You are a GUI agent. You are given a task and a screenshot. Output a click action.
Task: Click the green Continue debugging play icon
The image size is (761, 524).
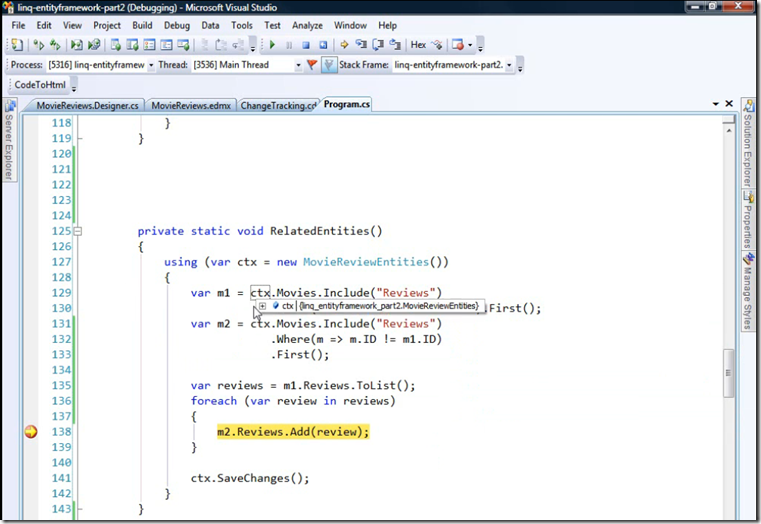[272, 45]
